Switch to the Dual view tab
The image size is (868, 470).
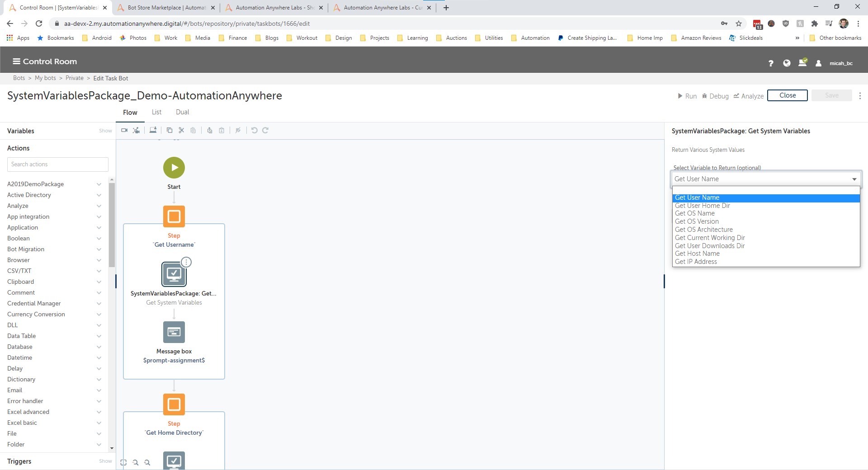pos(183,112)
